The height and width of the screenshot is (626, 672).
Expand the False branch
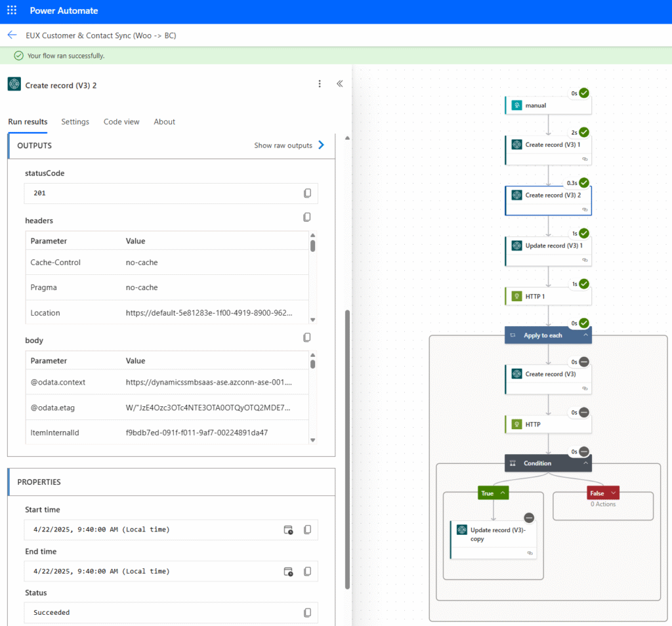pyautogui.click(x=614, y=493)
